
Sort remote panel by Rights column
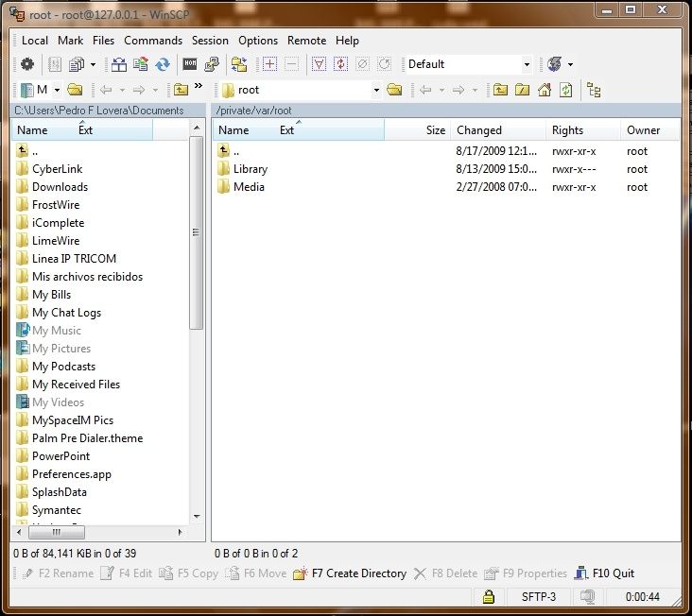pos(582,130)
